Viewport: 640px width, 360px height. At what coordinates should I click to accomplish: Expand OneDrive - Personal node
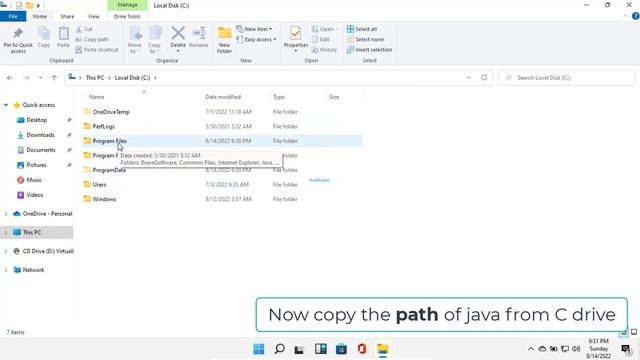pyautogui.click(x=6, y=214)
